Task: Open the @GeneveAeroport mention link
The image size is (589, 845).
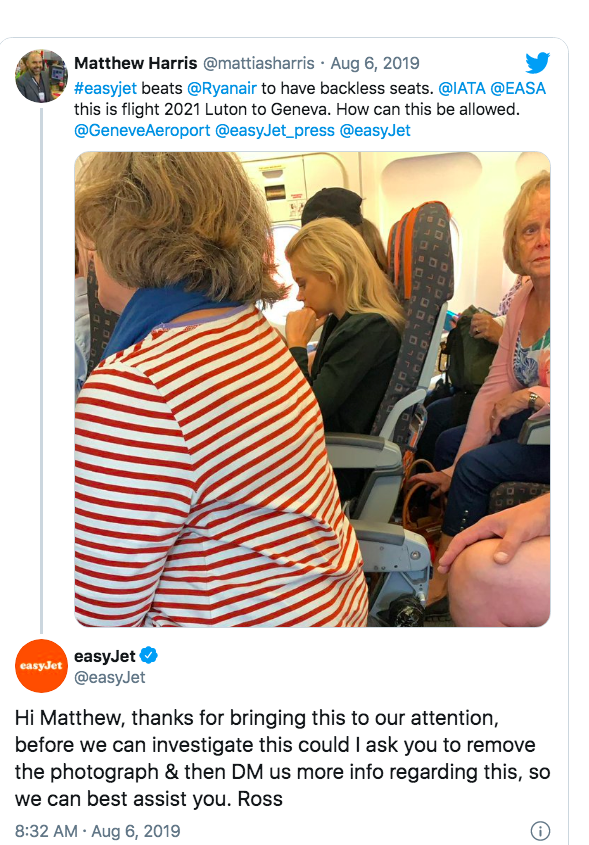Action: click(142, 130)
